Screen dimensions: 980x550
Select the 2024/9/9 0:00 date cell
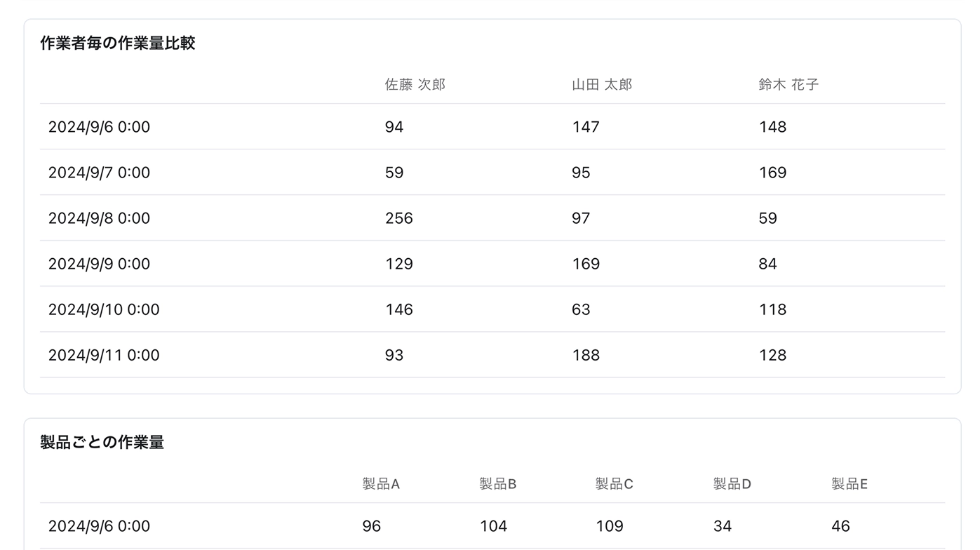coord(99,264)
